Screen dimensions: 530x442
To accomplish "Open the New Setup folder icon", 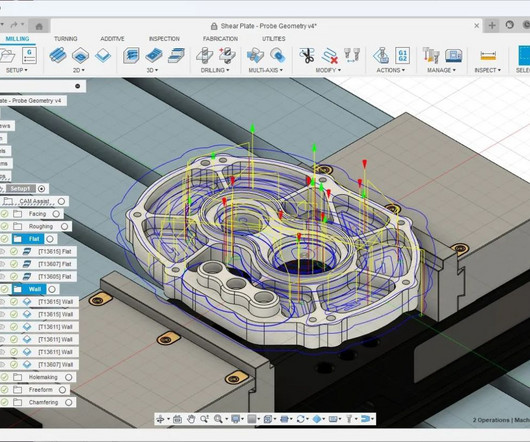I will pos(7,55).
